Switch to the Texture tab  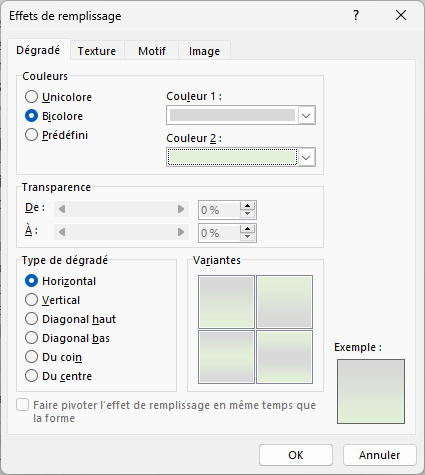(97, 51)
